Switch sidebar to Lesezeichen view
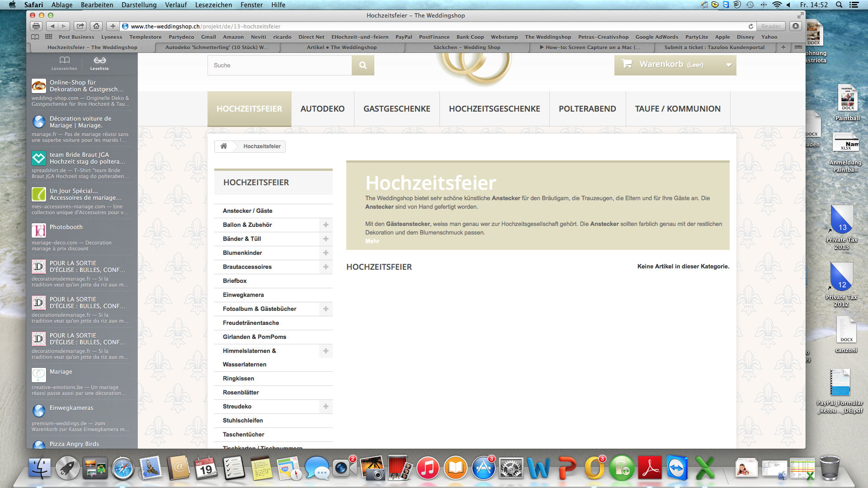This screenshot has width=868, height=488. [x=64, y=63]
